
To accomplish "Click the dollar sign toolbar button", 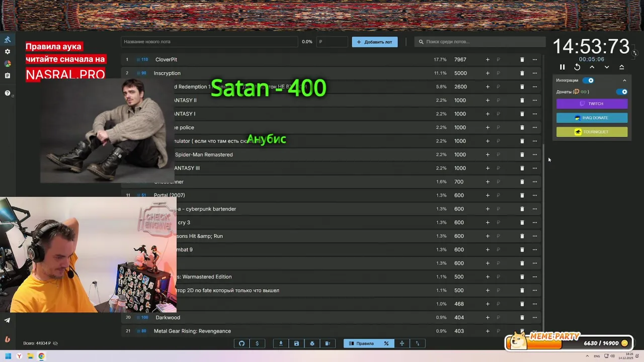I will click(257, 343).
